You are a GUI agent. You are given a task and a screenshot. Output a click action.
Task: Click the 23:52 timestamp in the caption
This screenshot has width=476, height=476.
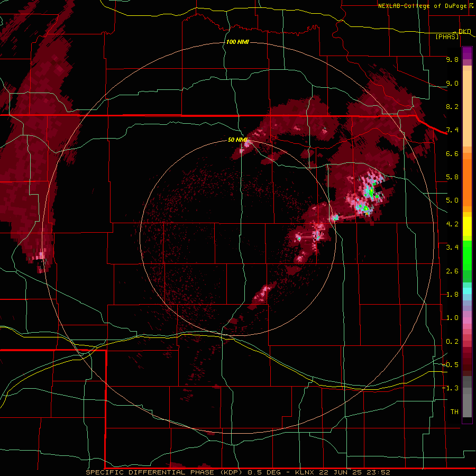[380, 472]
